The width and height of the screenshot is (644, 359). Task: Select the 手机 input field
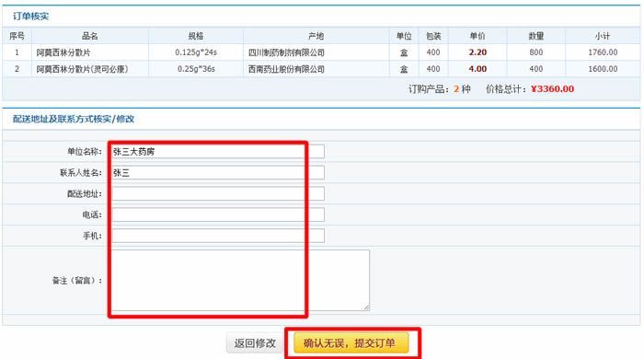(218, 236)
